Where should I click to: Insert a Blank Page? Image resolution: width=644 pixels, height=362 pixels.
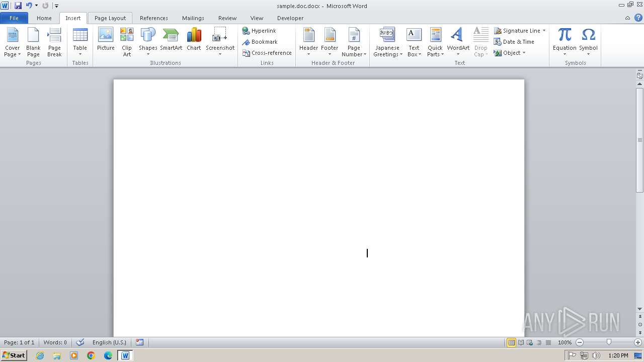(33, 42)
